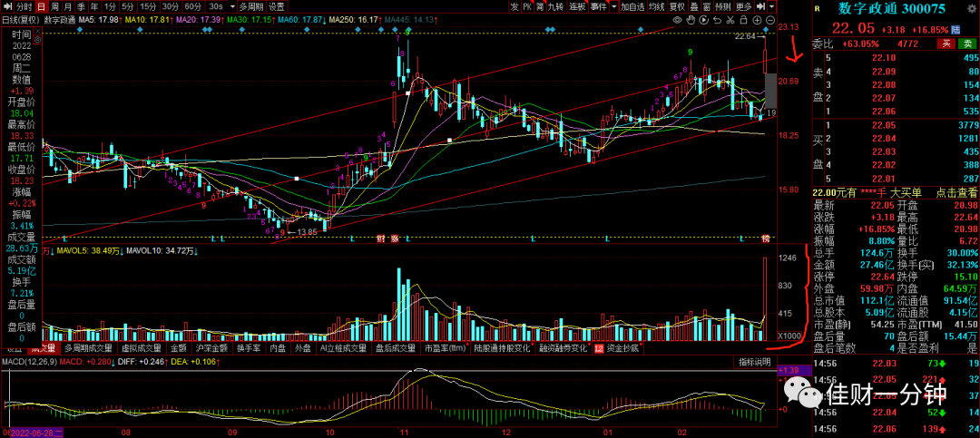Switch to 1分 minute chart
Viewport: 980px width, 438px height.
pos(110,7)
